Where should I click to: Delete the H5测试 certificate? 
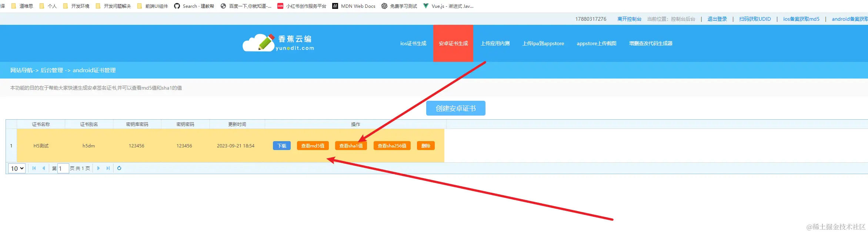point(425,146)
